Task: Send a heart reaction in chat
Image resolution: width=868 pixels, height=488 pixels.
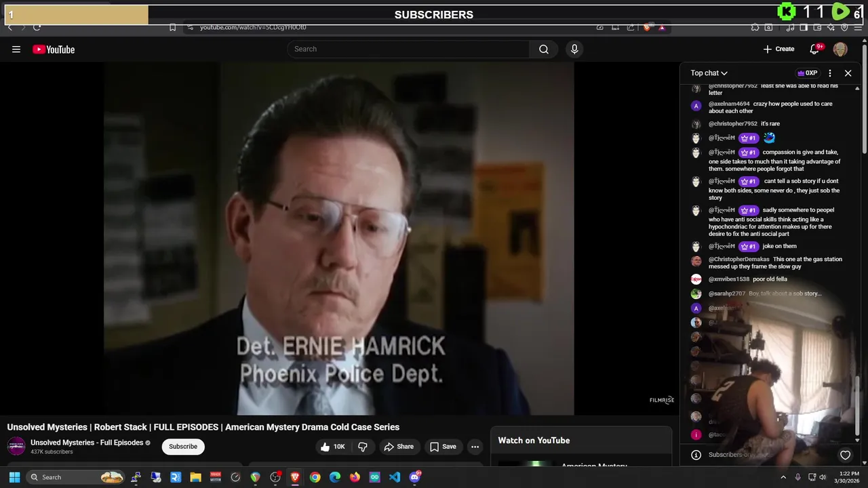Action: (845, 455)
